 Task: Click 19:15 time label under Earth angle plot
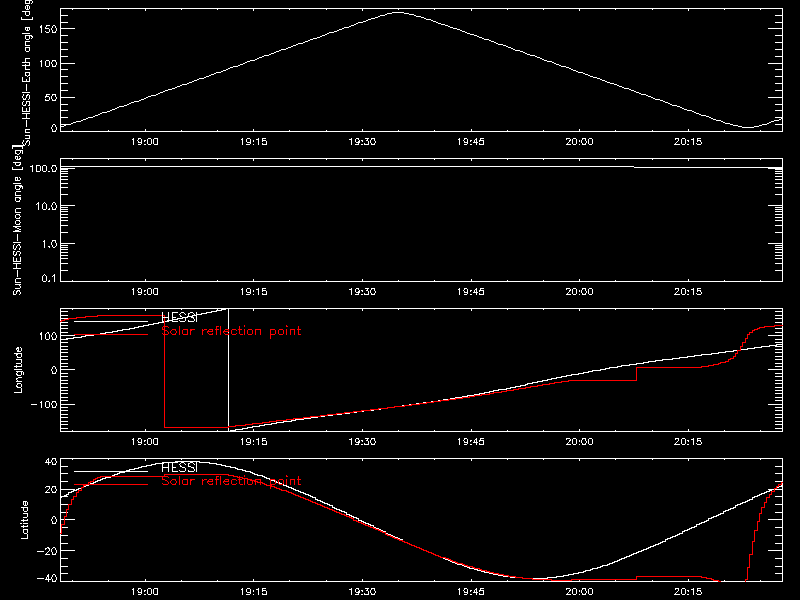point(254,142)
